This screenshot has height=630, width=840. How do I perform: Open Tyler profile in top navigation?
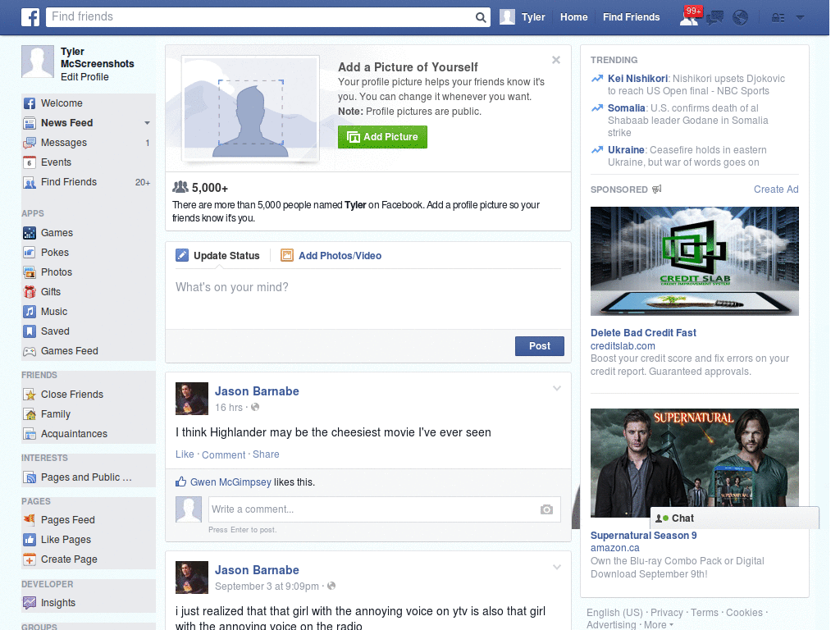[523, 17]
